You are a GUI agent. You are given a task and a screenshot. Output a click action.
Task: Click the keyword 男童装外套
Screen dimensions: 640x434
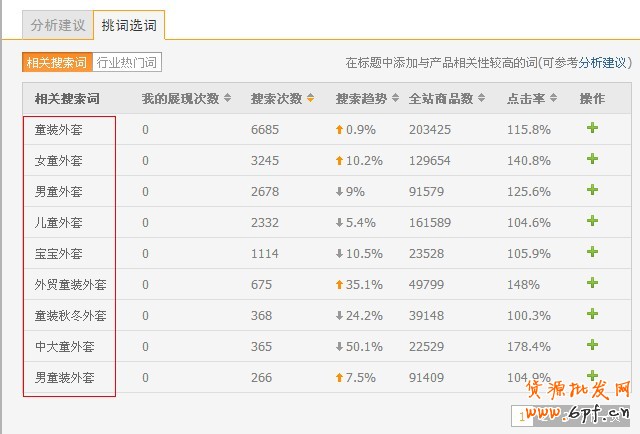coord(64,377)
